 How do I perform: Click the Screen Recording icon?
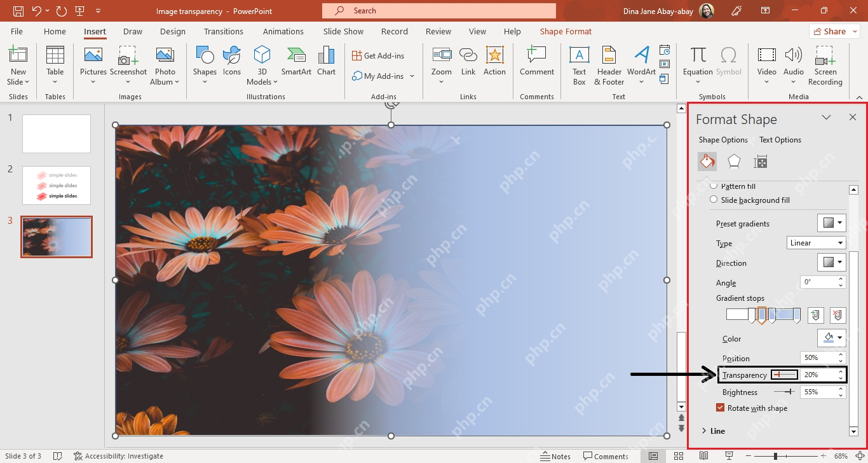click(x=825, y=55)
